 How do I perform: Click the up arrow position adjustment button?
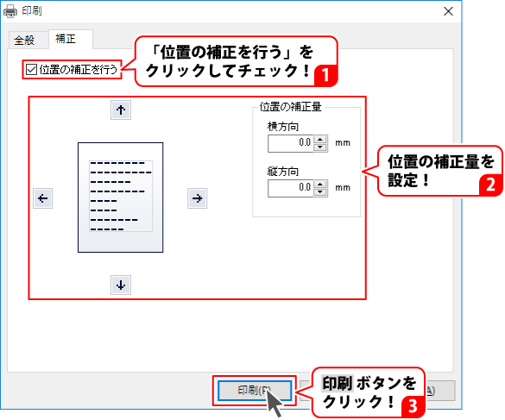point(121,110)
